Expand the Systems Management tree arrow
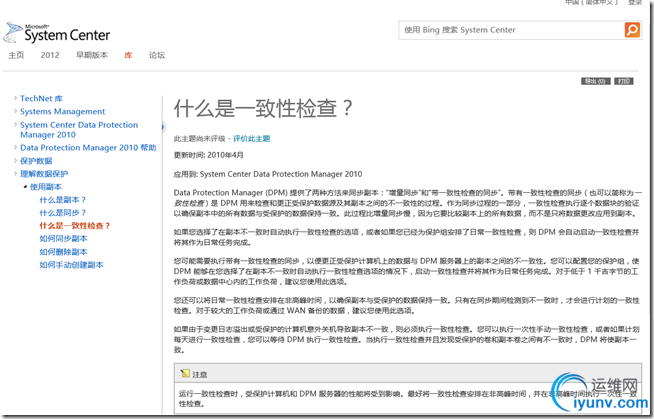Viewport: 654px width, 419px height. click(x=15, y=111)
